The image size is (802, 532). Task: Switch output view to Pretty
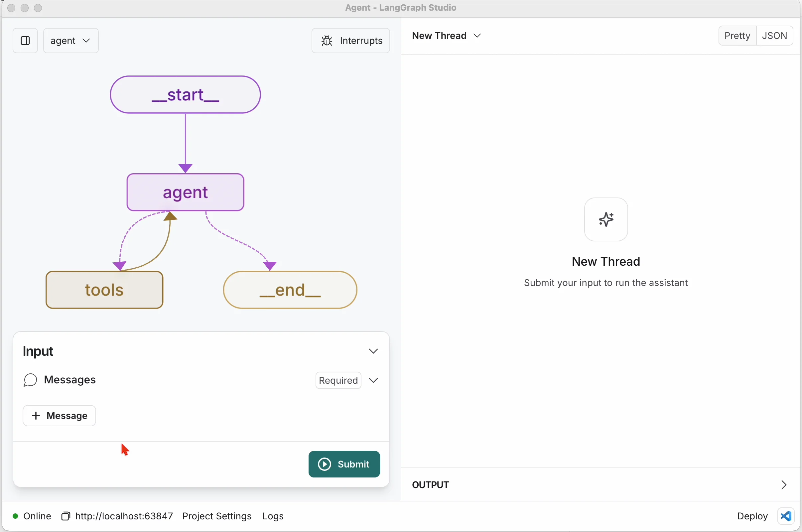click(x=737, y=36)
